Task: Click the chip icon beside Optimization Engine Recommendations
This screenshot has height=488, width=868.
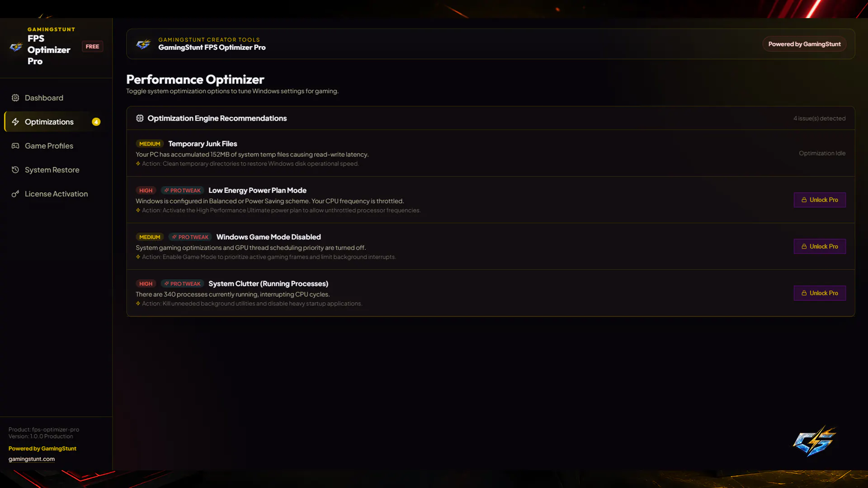Action: [x=140, y=118]
